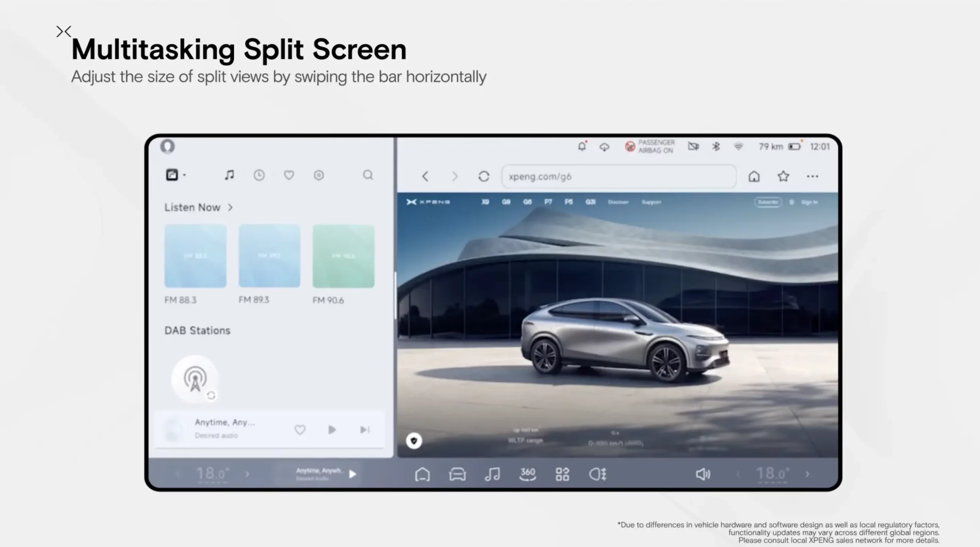Open media source dropdown arrow

click(184, 175)
